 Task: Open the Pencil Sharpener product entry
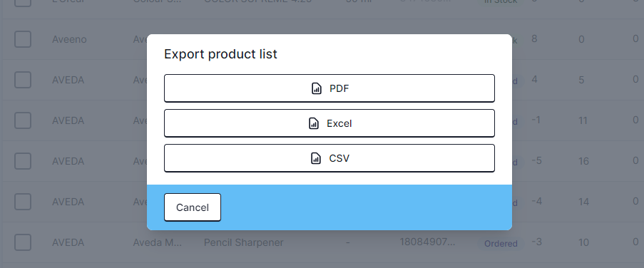coord(244,242)
